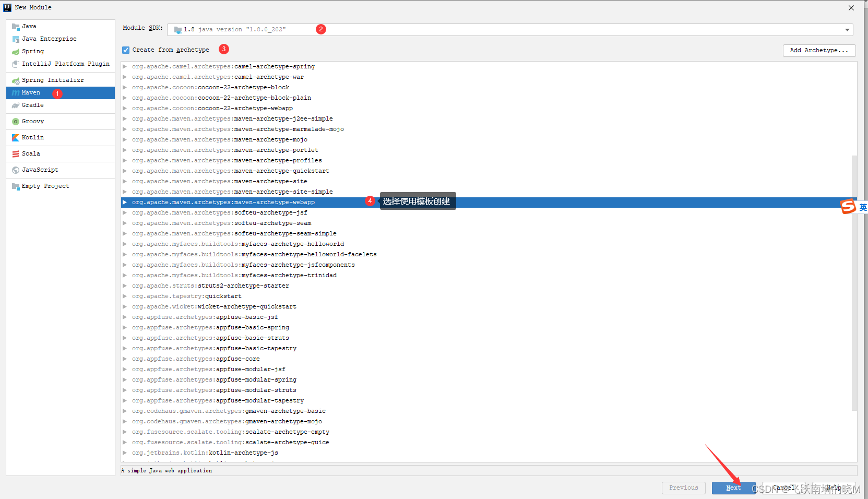This screenshot has height=499, width=868.
Task: Click the Spring Initializr icon
Action: (x=16, y=80)
